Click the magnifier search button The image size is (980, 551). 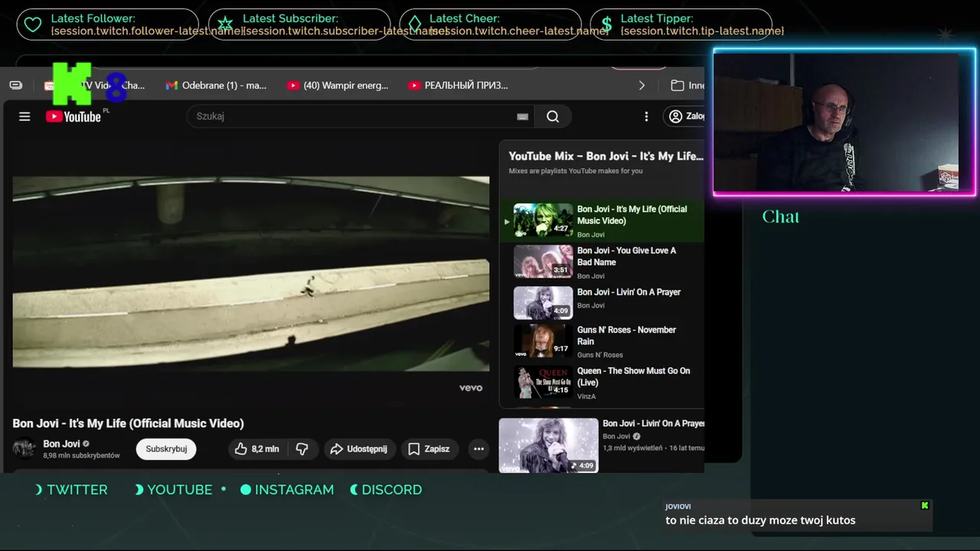point(553,116)
